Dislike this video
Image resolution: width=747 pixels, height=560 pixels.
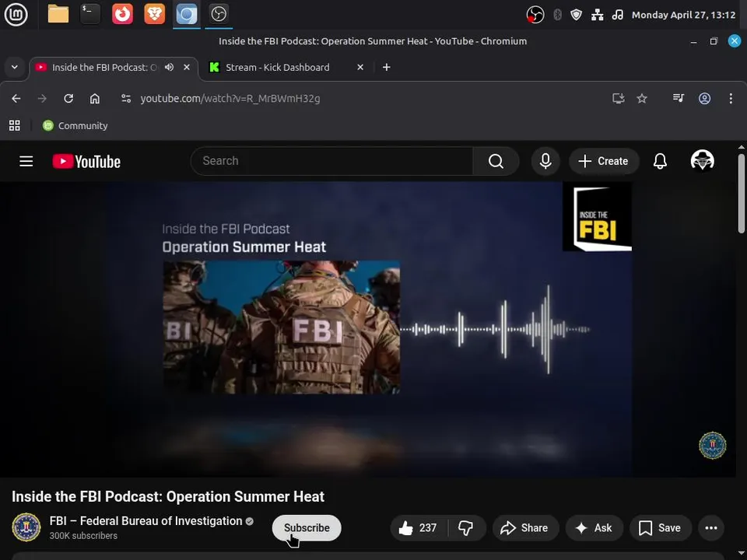click(466, 527)
